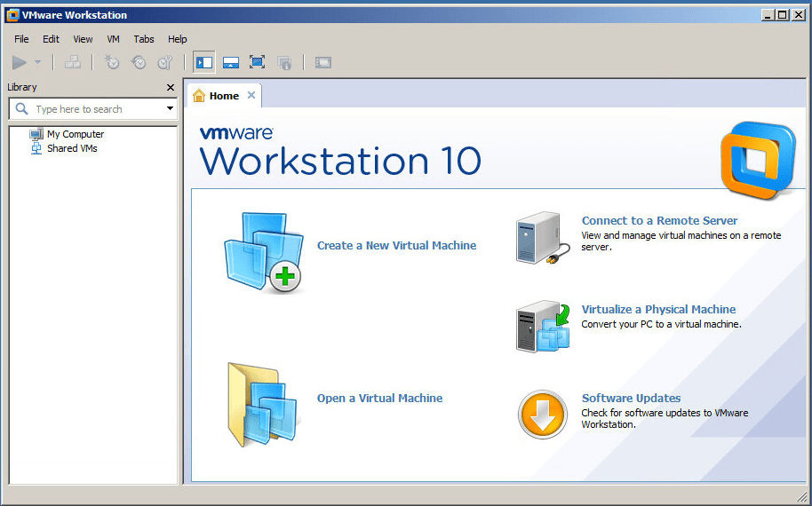Open the Tabs menu
Viewport: 812px width, 506px height.
(x=144, y=39)
